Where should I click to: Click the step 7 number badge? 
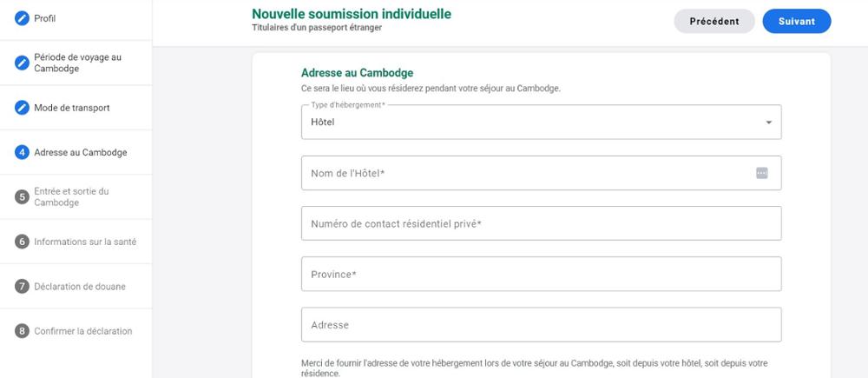tap(22, 287)
